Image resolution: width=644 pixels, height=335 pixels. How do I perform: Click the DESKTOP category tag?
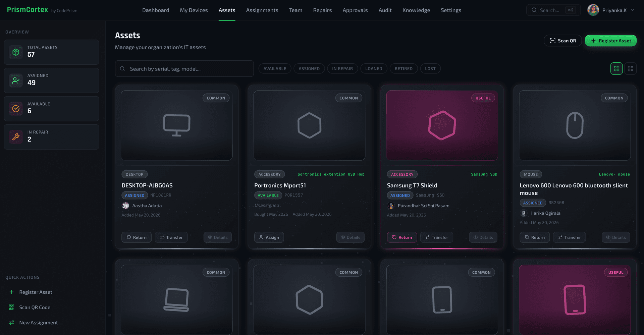click(x=135, y=174)
